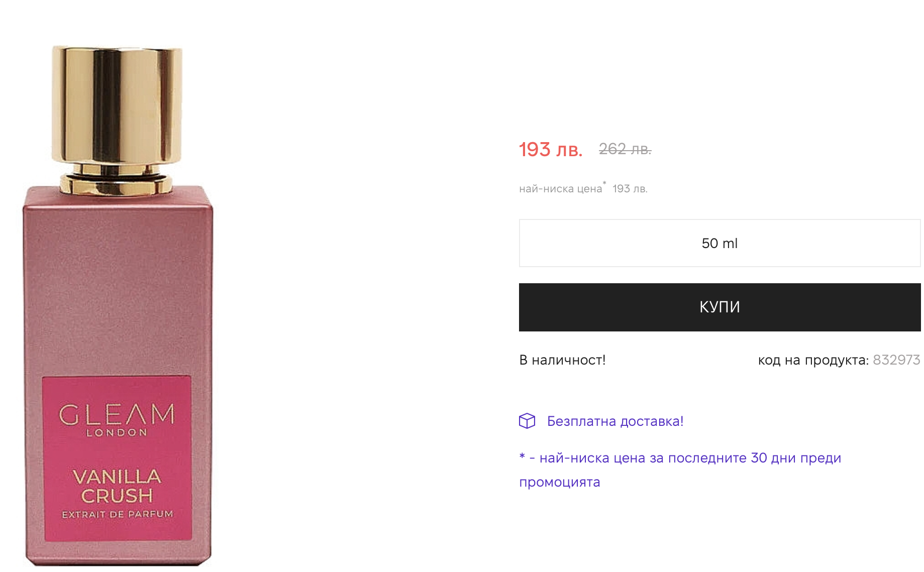Viewport: 924px width, 572px height.
Task: Click the black КУПИ buy button
Action: (x=720, y=307)
